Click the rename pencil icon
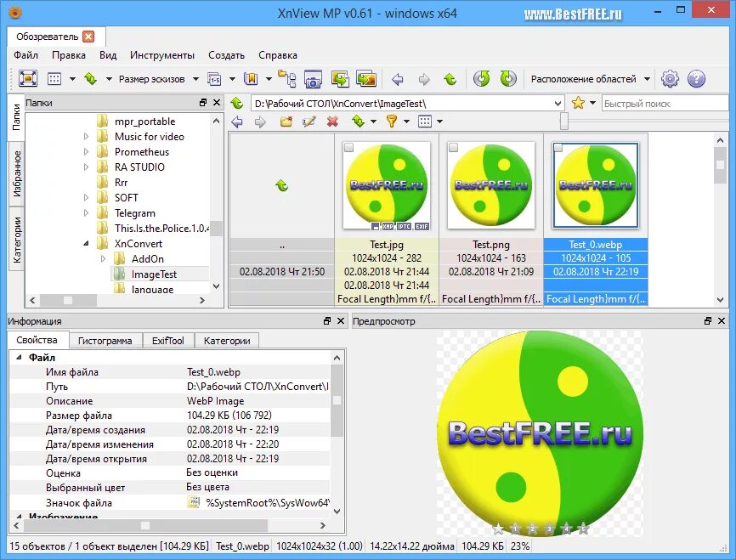This screenshot has width=736, height=560. (x=309, y=122)
